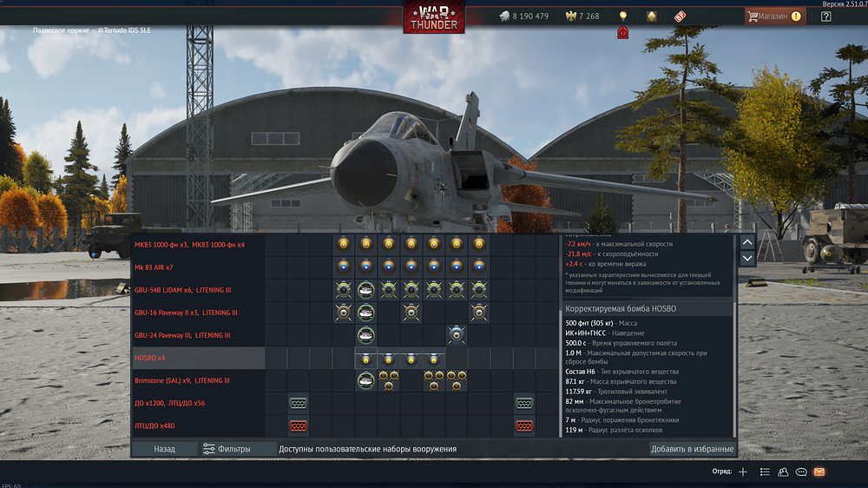Image resolution: width=868 pixels, height=488 pixels.
Task: Open the mail envelope icon
Action: click(819, 472)
